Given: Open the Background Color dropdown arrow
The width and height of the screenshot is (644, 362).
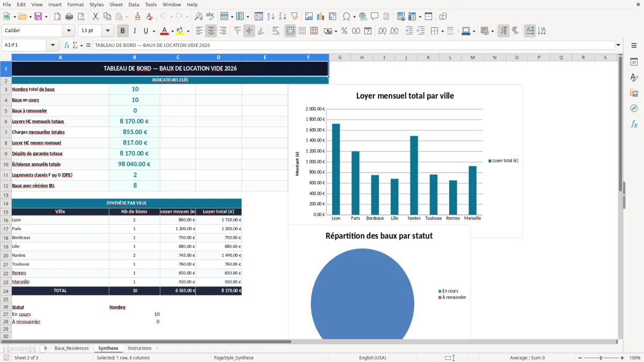Looking at the screenshot, I should tap(188, 31).
